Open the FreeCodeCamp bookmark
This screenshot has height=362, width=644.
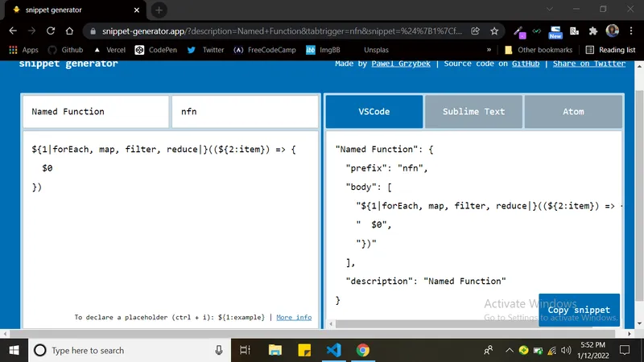pyautogui.click(x=265, y=50)
